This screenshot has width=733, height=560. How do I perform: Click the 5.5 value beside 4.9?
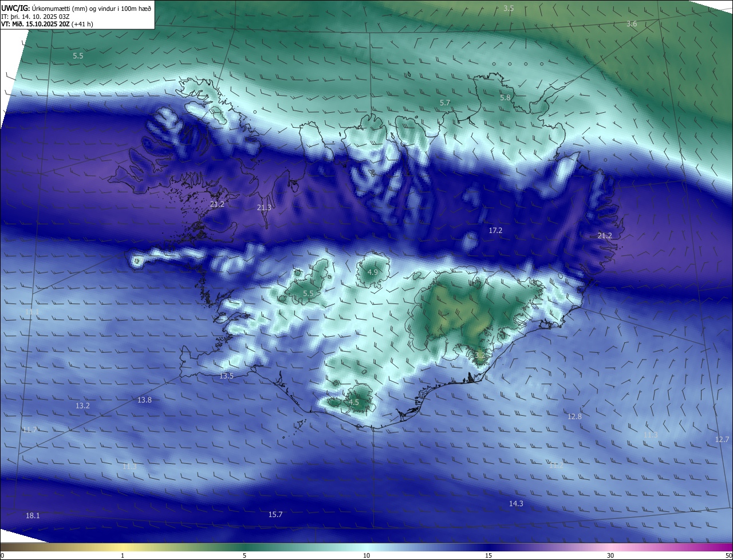click(x=308, y=294)
